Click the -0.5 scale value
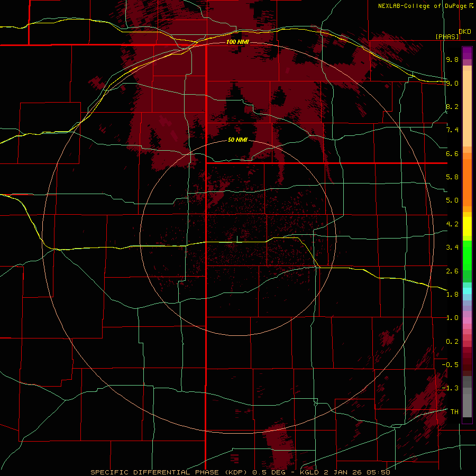476x476 pixels. click(450, 365)
